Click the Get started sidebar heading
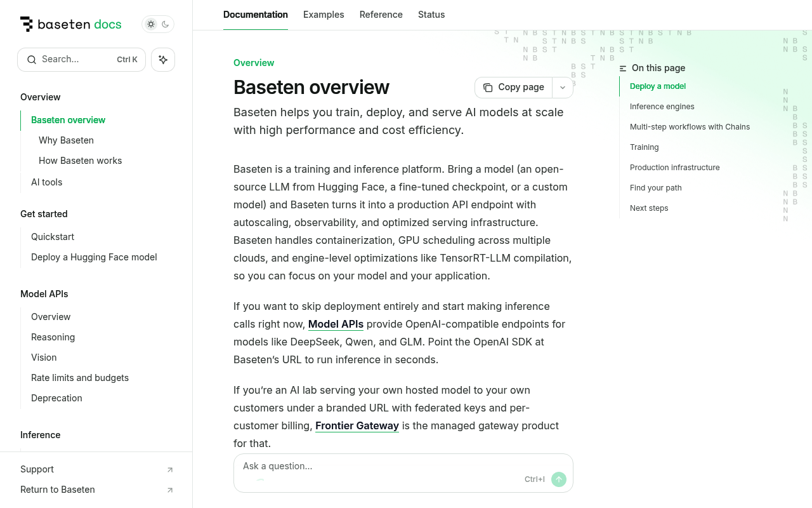This screenshot has height=508, width=812. click(x=44, y=214)
